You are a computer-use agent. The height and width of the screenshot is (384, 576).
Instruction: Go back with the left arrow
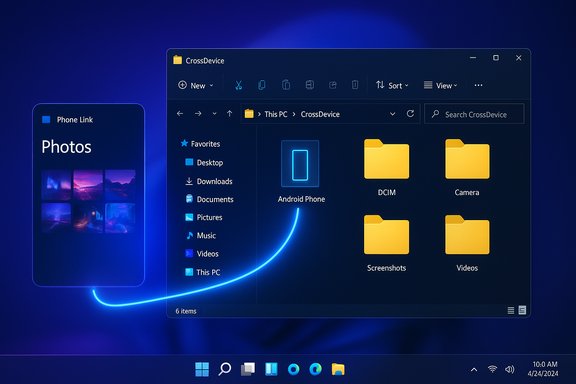tap(180, 114)
